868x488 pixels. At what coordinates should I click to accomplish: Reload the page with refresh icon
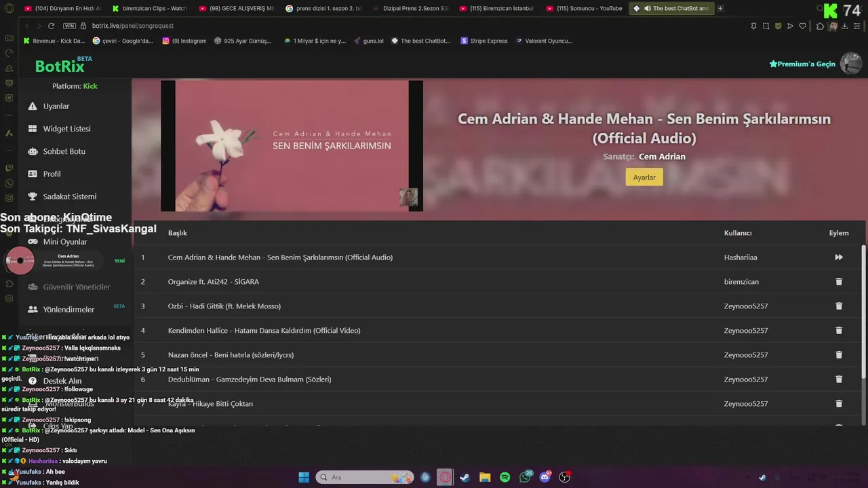[x=51, y=26]
